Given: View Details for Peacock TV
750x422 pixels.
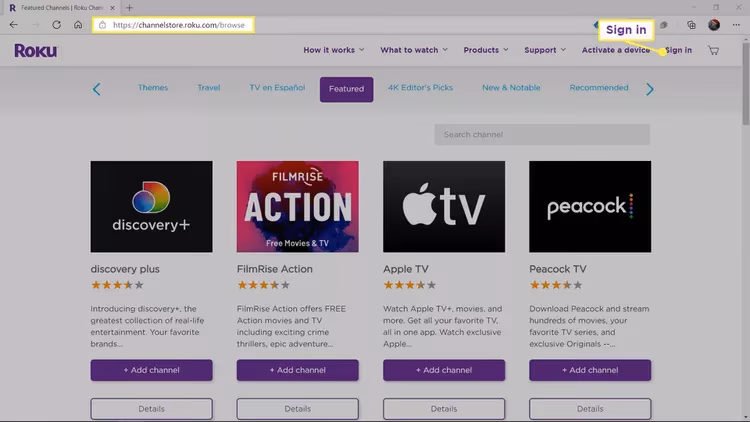Looking at the screenshot, I should 590,409.
